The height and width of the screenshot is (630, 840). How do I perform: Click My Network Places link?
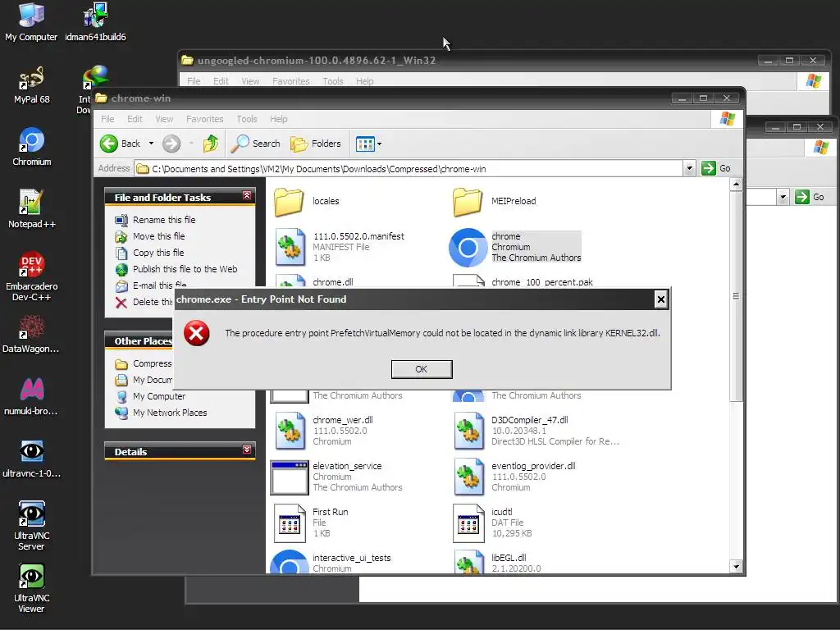coord(170,413)
